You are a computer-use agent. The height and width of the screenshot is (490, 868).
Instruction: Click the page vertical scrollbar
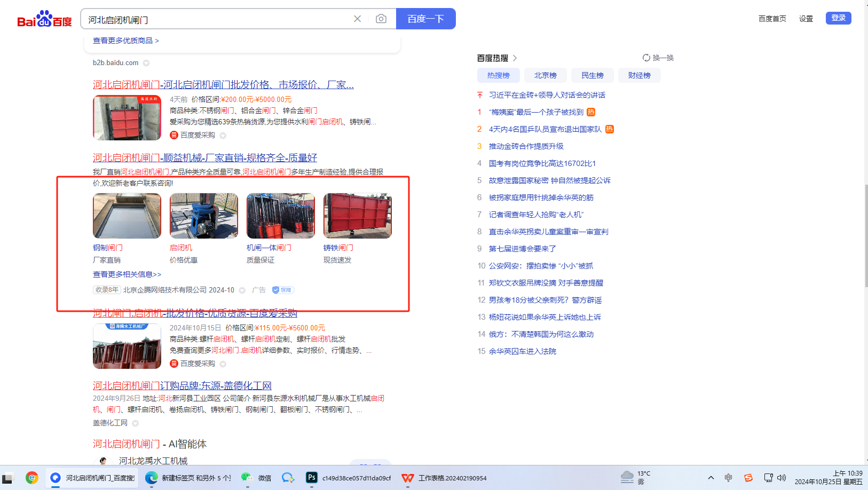click(x=866, y=235)
